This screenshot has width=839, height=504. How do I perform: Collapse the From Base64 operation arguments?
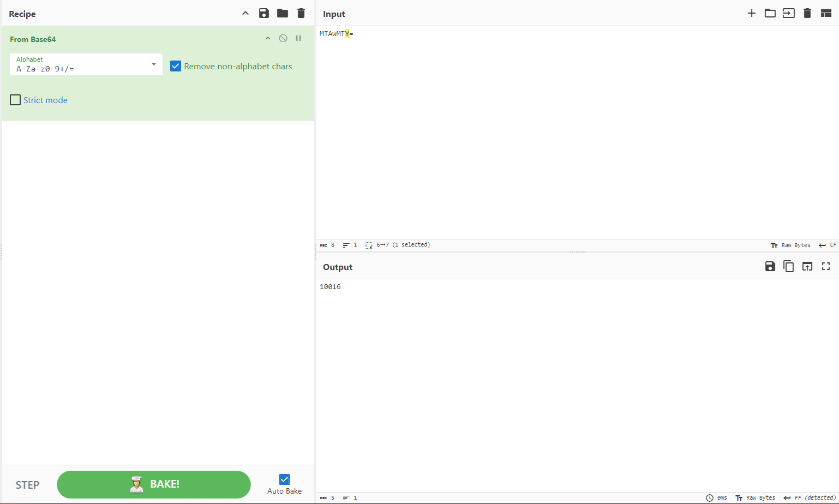[268, 38]
